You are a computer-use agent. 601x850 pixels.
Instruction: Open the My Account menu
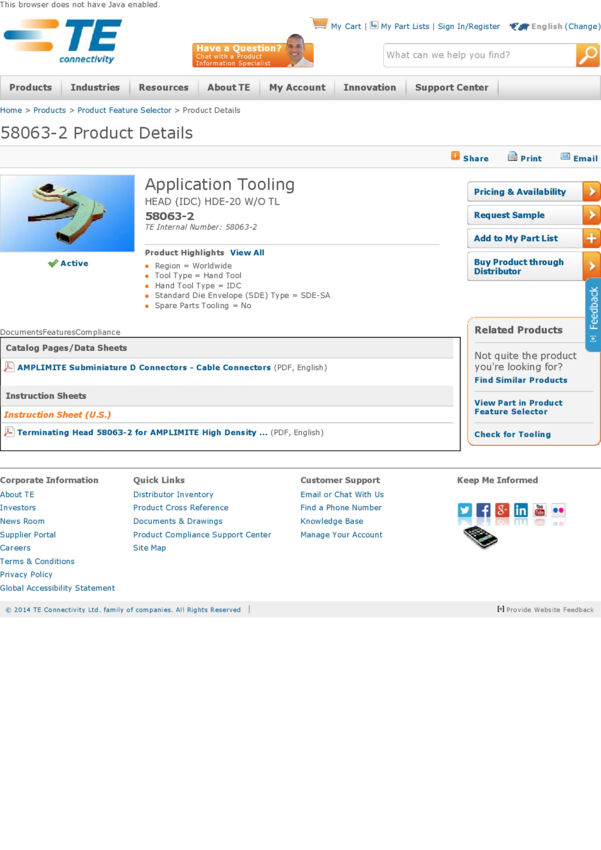coord(297,87)
